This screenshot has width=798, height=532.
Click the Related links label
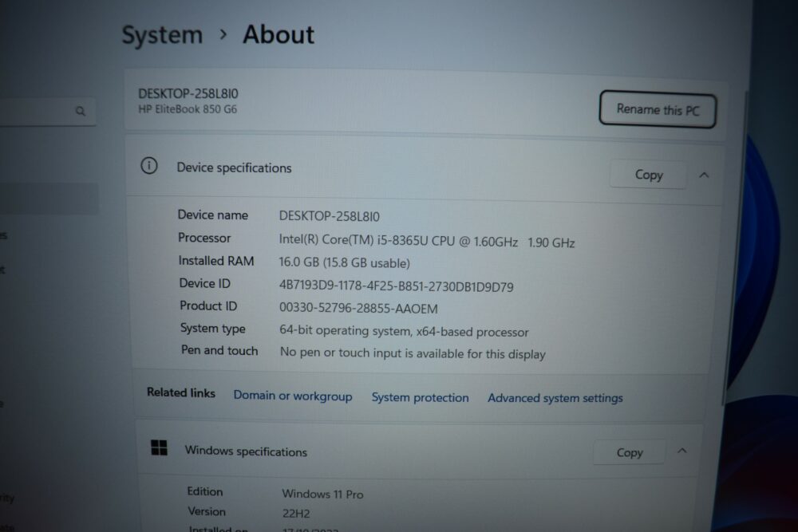point(180,392)
